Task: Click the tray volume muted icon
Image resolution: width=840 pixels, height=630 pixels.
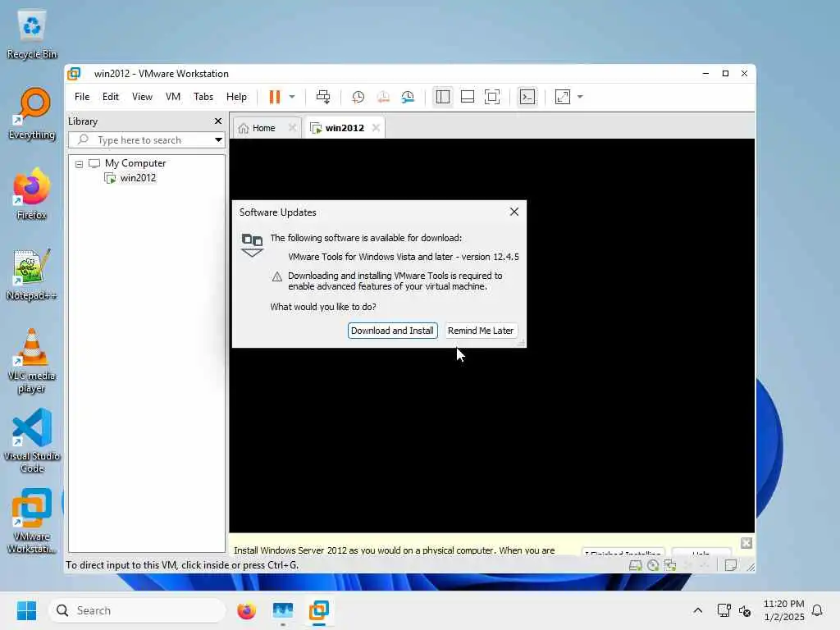Action: coord(745,610)
